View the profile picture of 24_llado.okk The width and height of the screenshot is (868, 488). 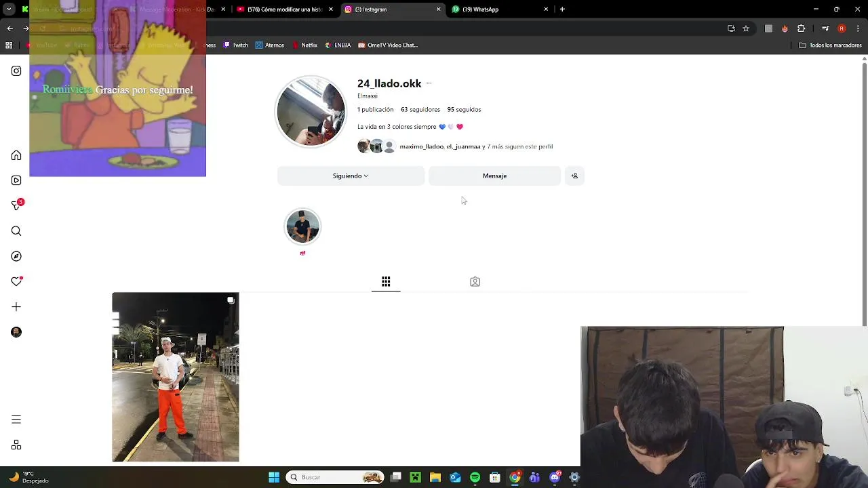311,112
